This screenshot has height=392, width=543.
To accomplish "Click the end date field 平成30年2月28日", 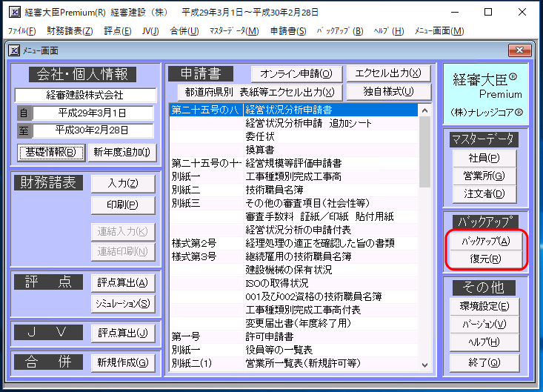I will click(93, 130).
